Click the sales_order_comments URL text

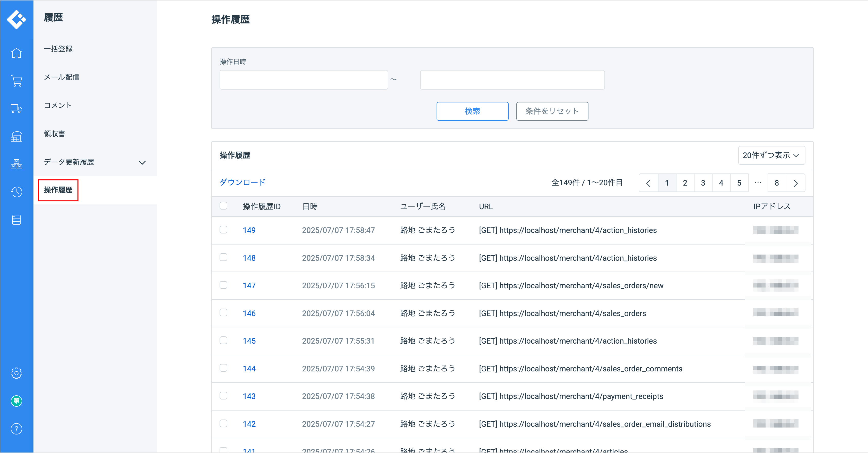pos(580,369)
